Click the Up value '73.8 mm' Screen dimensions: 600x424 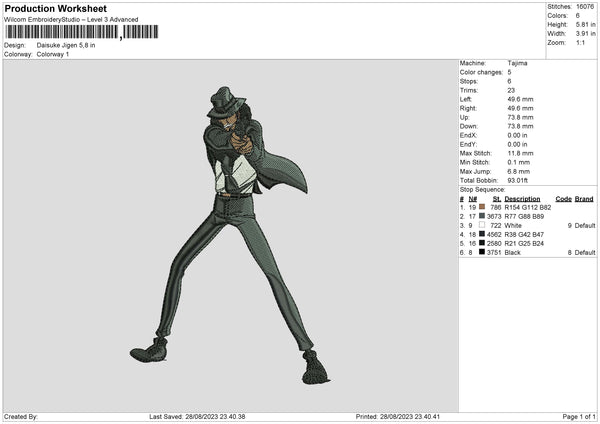[520, 117]
